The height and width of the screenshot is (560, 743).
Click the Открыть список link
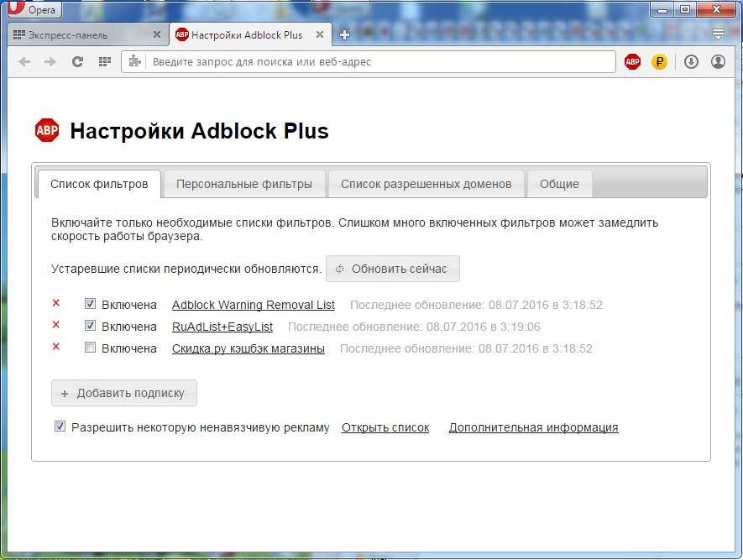coord(385,427)
